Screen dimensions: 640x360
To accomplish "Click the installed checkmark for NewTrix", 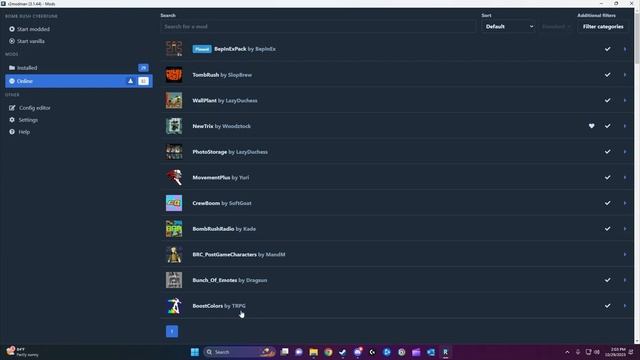I will pyautogui.click(x=607, y=126).
